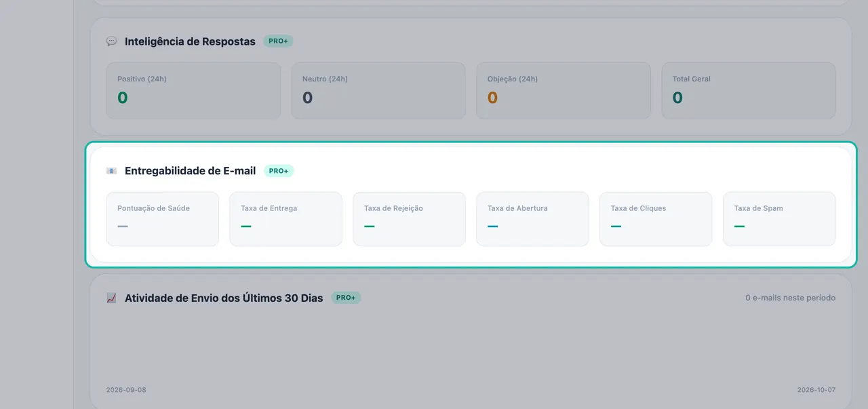This screenshot has width=868, height=409.
Task: Click the PRO+ badge next to Entregabilidade de E-mail
Action: click(279, 171)
